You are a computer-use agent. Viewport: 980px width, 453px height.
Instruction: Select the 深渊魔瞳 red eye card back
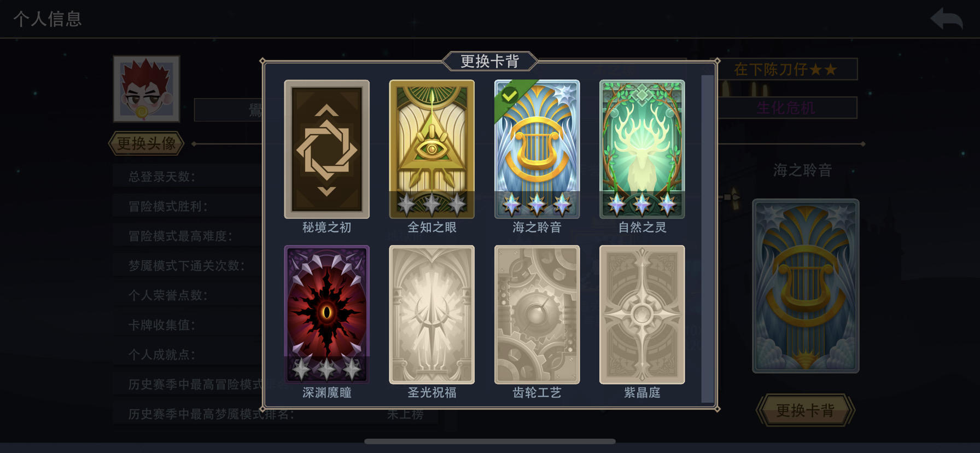[x=326, y=315]
